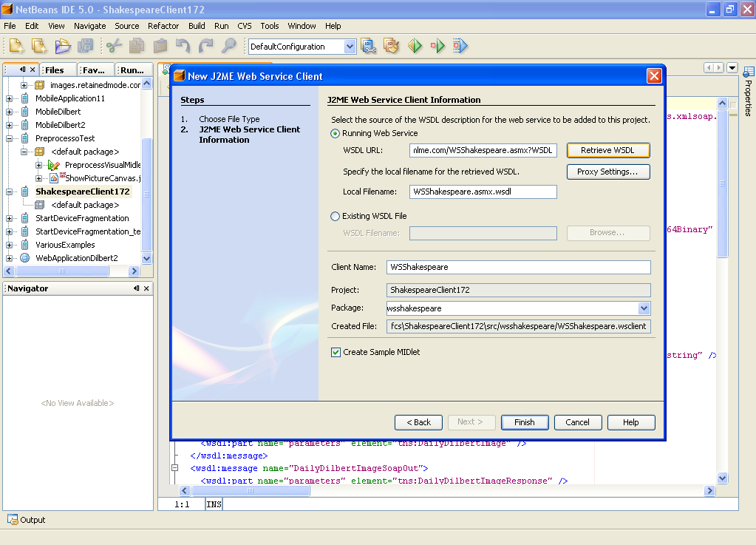Screen dimensions: 756x545
Task: Click the Cut scissors icon
Action: coord(115,47)
